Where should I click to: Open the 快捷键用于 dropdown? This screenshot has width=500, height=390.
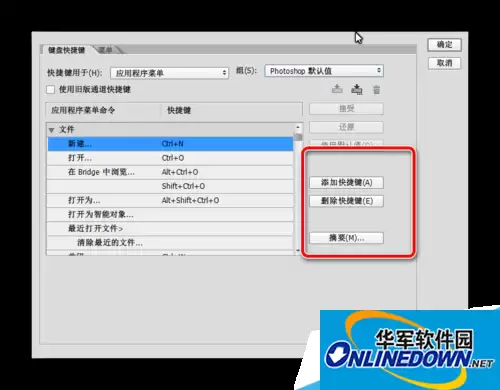[x=170, y=73]
